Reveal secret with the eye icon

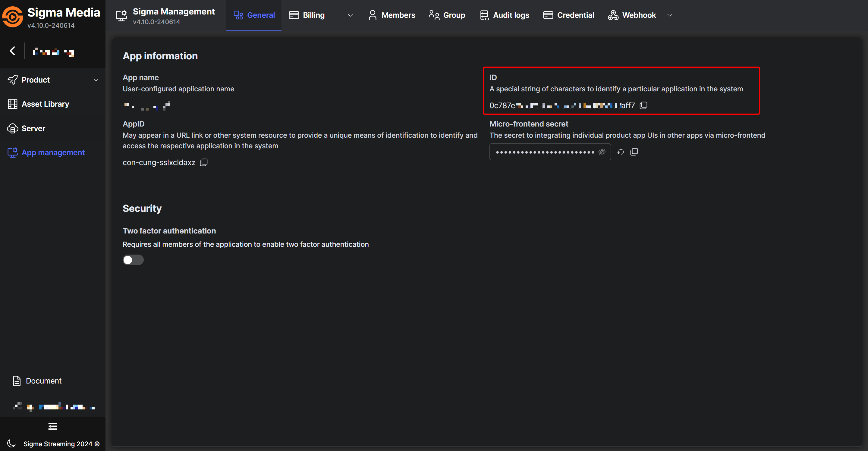pos(602,152)
